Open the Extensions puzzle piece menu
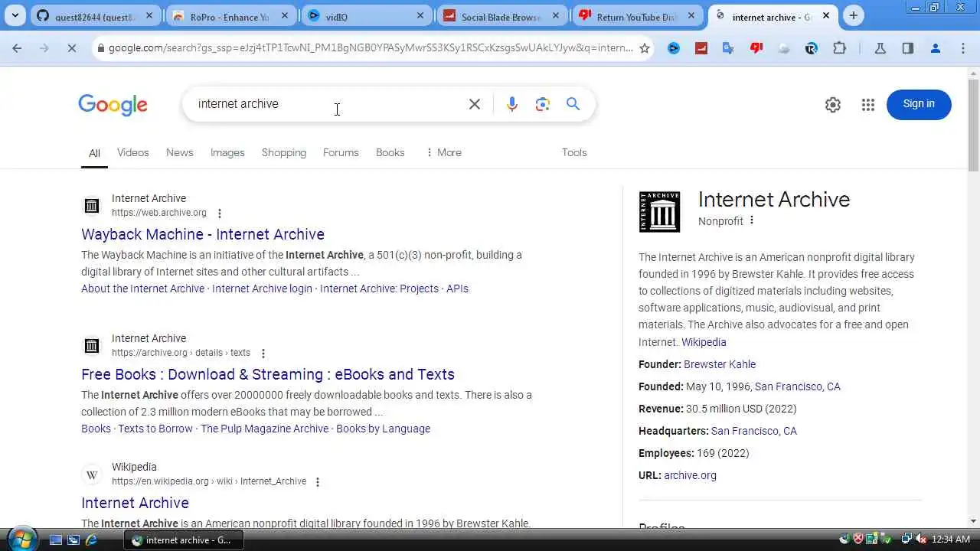The height and width of the screenshot is (551, 980). (x=839, y=48)
